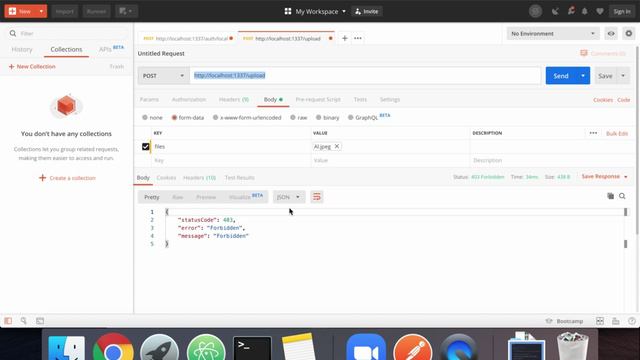Open Save Response dropdown
640x360 pixels.
[x=604, y=176]
